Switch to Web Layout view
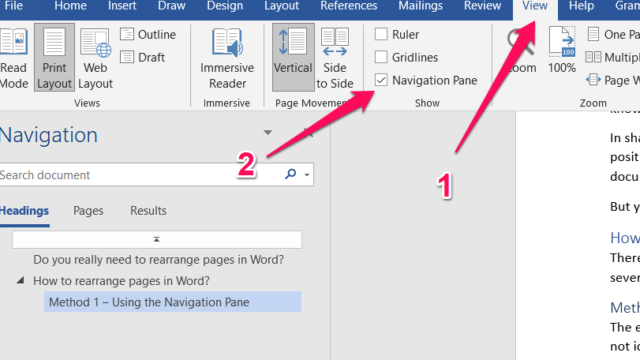The width and height of the screenshot is (640, 360). pos(95,58)
